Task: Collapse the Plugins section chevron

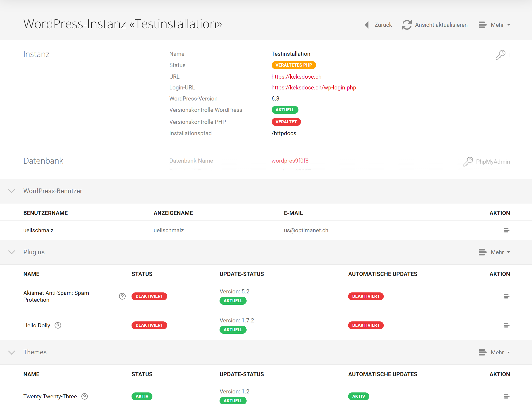Action: click(x=12, y=252)
